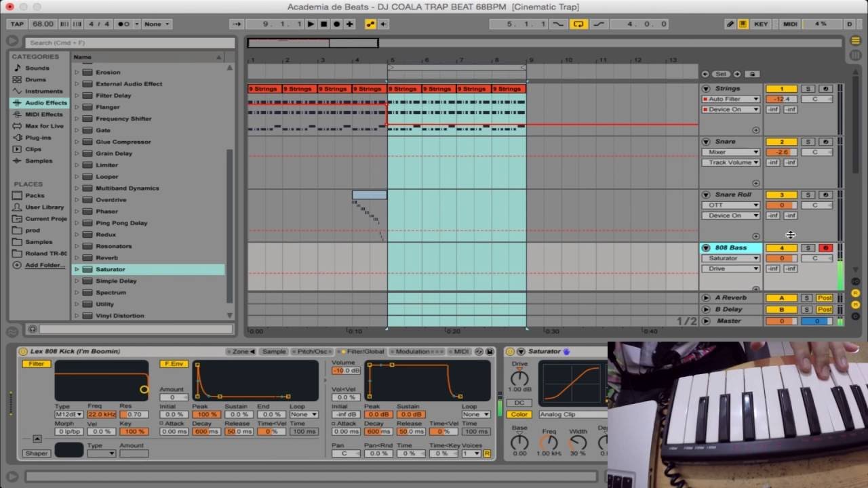The image size is (868, 488).
Task: Click the browser preview headphone button
Action: pos(32,329)
